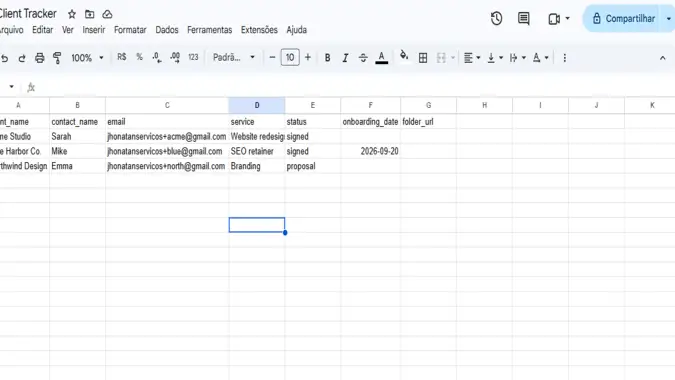
Task: Open text rotation dropdown
Action: pos(540,58)
